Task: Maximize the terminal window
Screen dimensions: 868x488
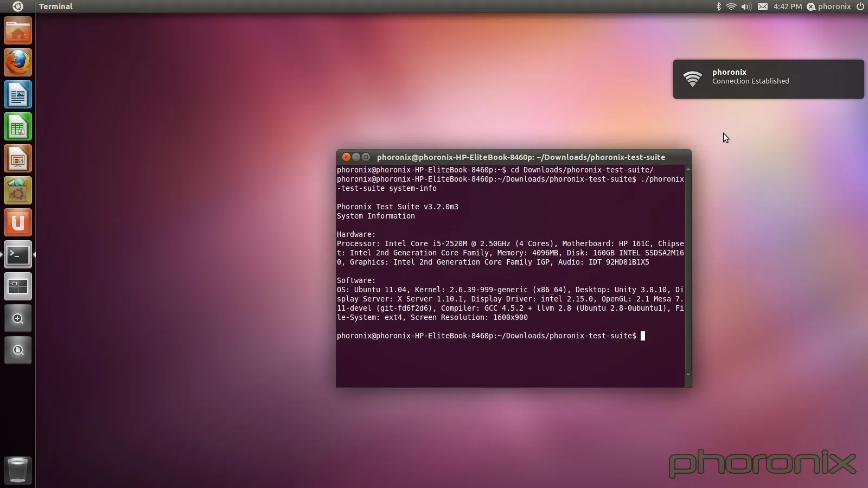Action: 366,157
